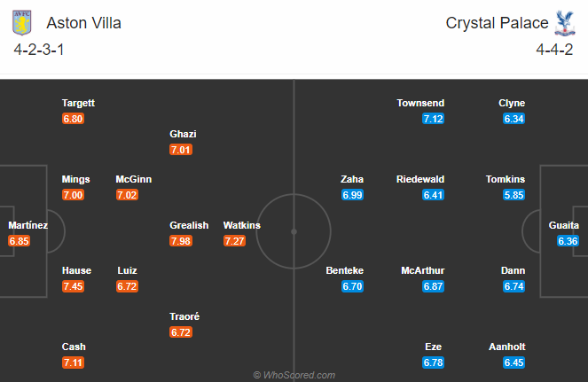Click the Crystal Palace club crest
This screenshot has height=382, width=588.
pyautogui.click(x=561, y=20)
